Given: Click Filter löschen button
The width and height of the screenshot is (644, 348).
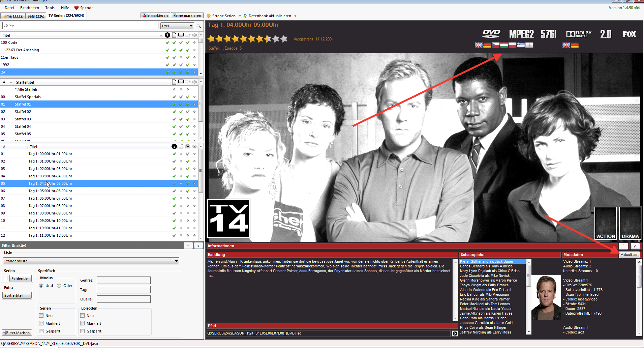Looking at the screenshot, I should click(x=17, y=333).
